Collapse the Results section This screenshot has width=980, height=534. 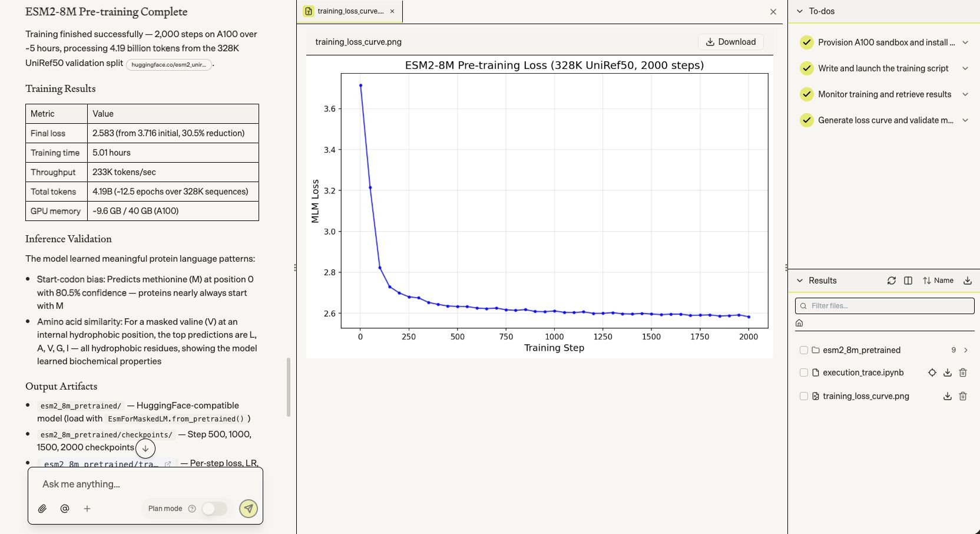pos(800,281)
